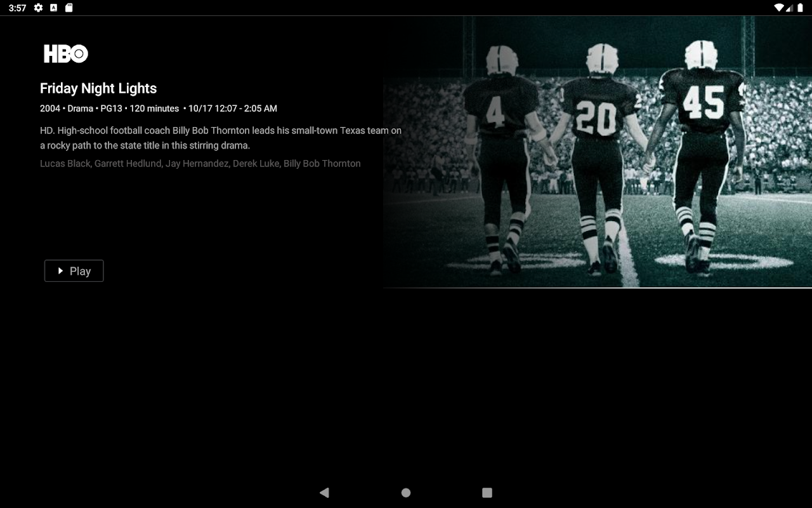Tap the Play button

point(74,271)
